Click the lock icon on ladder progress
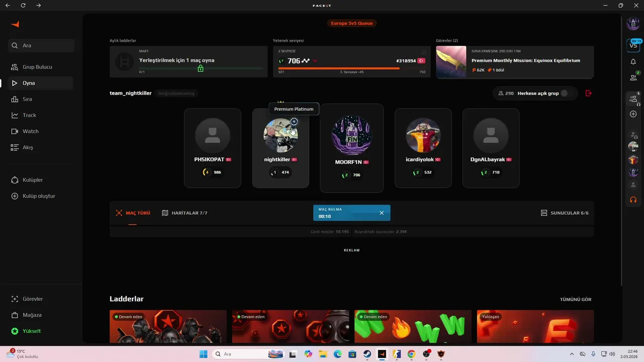 [200, 68]
